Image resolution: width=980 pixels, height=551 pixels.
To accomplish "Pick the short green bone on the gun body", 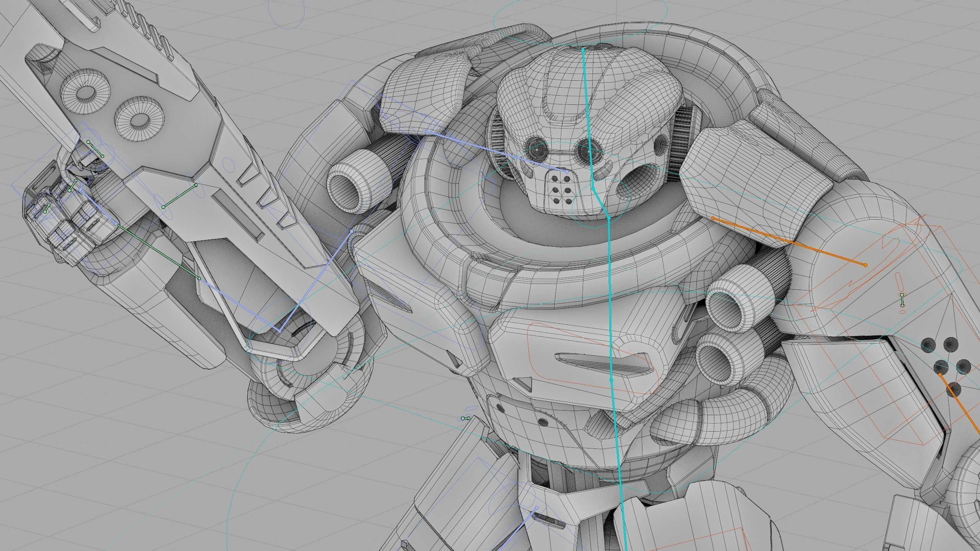I will pos(180,196).
